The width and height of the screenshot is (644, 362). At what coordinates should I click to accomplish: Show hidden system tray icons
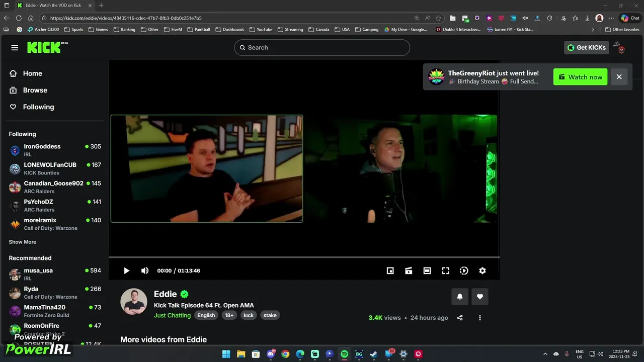(x=545, y=354)
